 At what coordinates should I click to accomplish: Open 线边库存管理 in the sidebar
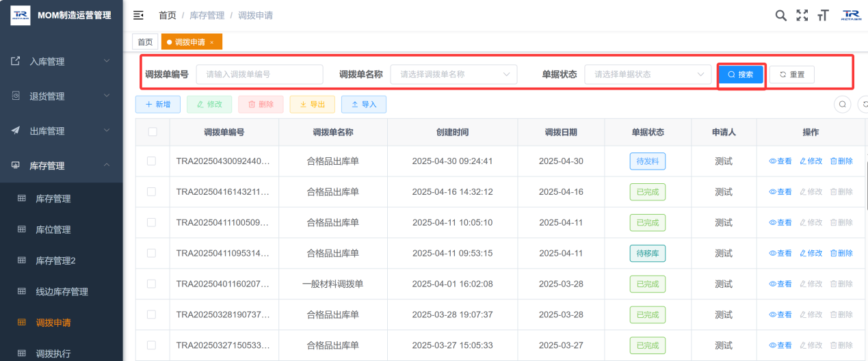62,291
